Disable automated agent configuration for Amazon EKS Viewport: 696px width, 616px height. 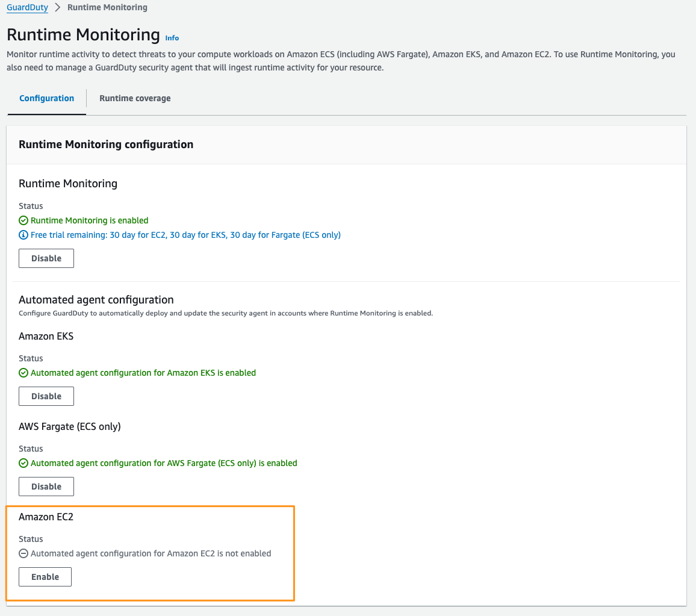click(x=46, y=396)
